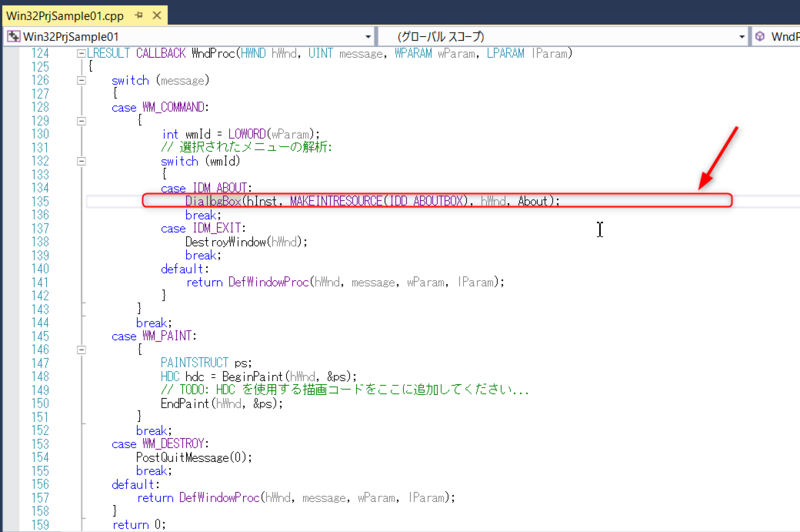800x532 pixels.
Task: Open the グローバル スコープ dropdown
Action: (742, 37)
